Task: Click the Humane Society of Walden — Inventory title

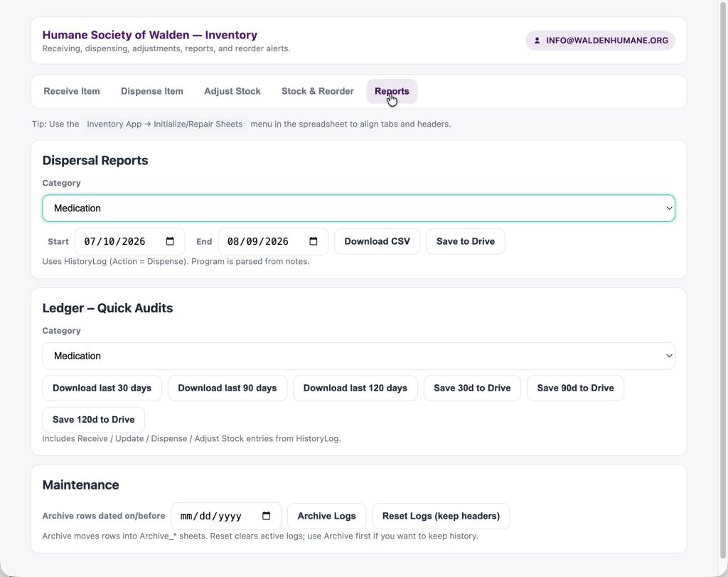Action: click(149, 35)
